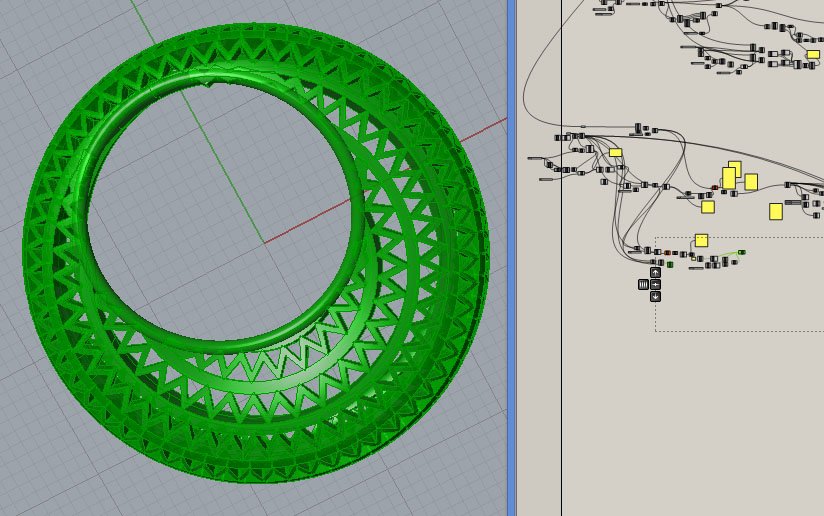
Task: Select the yellow panel at canvas top-right corner
Action: (x=813, y=54)
